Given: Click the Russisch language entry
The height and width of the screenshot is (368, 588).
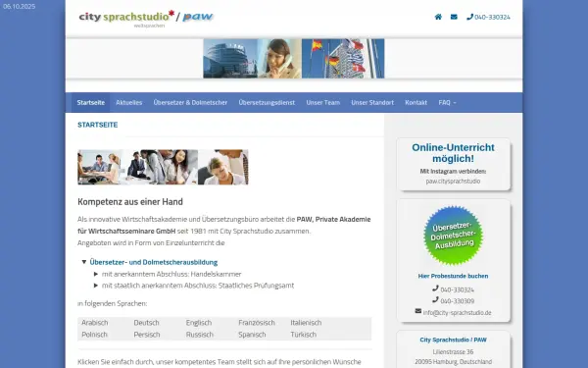Looking at the screenshot, I should point(200,335).
